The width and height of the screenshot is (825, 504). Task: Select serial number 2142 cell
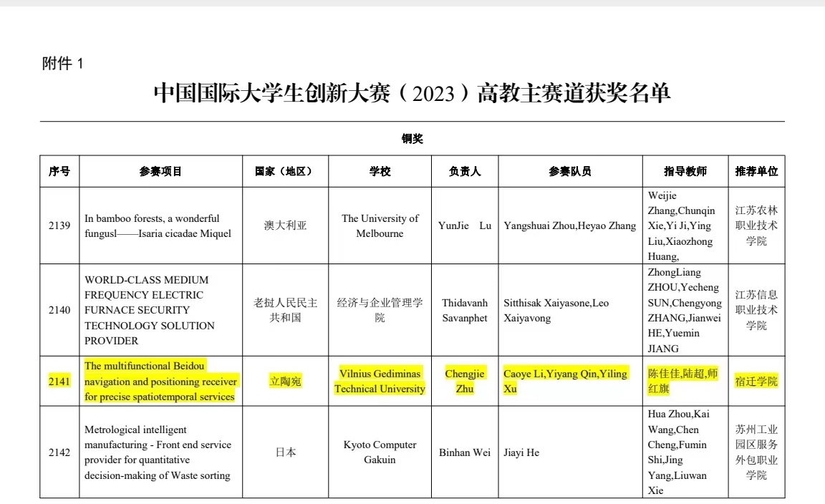point(59,452)
